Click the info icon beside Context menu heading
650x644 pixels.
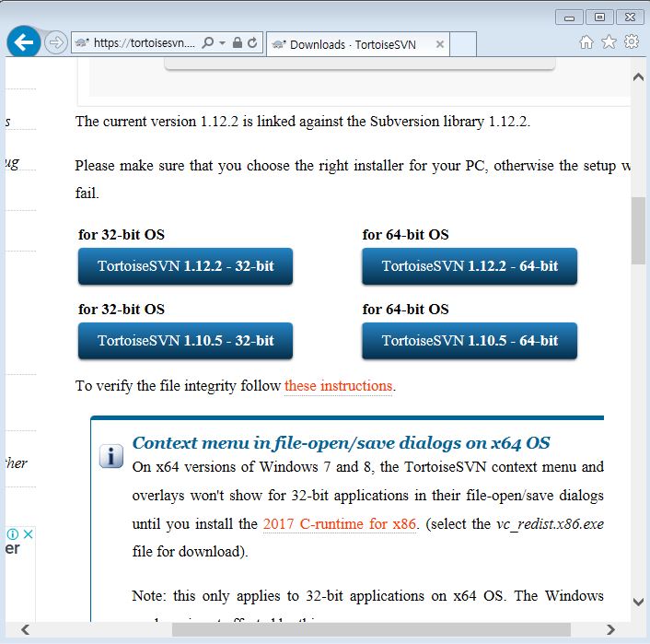(x=111, y=456)
